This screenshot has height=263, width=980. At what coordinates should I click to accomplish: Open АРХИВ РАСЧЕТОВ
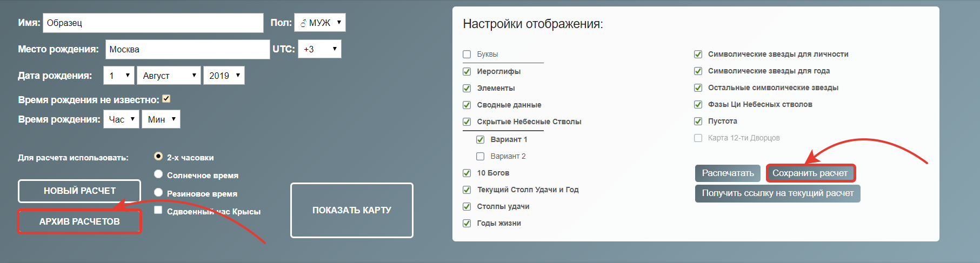(79, 221)
